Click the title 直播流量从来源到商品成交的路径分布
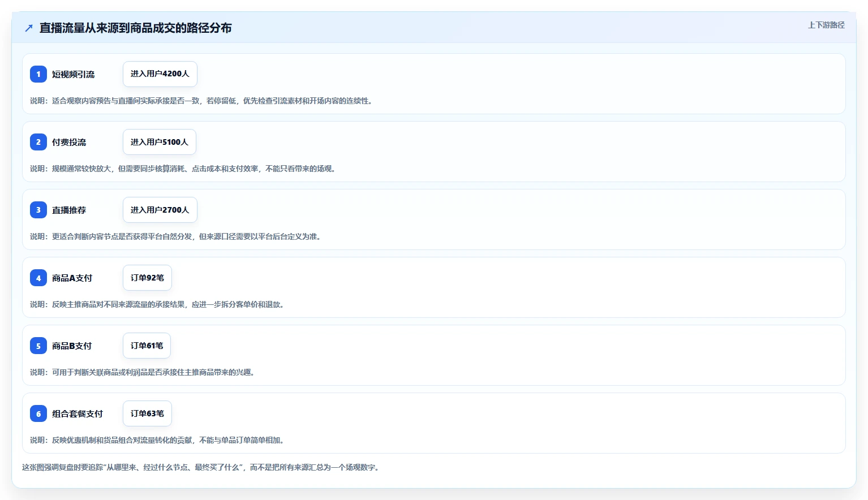This screenshot has height=500, width=868. [x=135, y=28]
